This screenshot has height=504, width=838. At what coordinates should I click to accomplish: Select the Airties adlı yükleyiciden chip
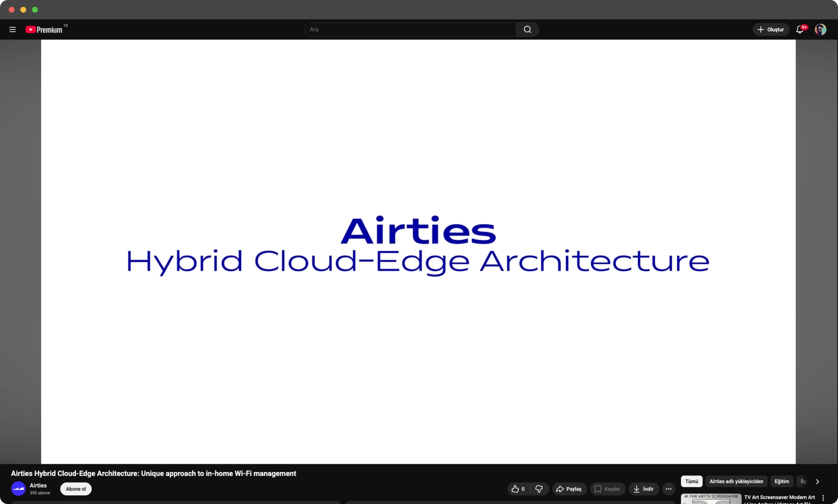point(736,481)
